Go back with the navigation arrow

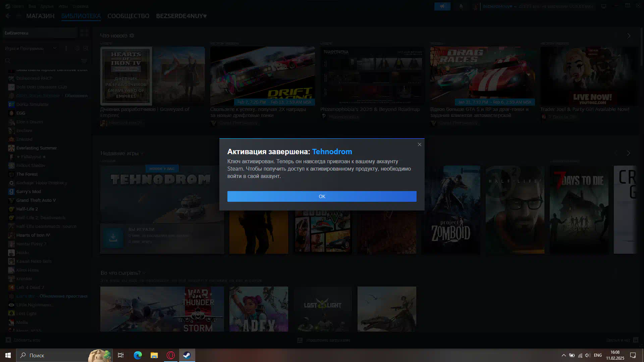[x=8, y=16]
